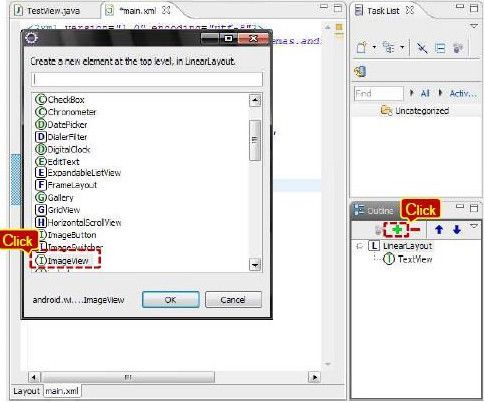Click the dialog's element filter text field
The image size is (484, 402).
(x=147, y=79)
